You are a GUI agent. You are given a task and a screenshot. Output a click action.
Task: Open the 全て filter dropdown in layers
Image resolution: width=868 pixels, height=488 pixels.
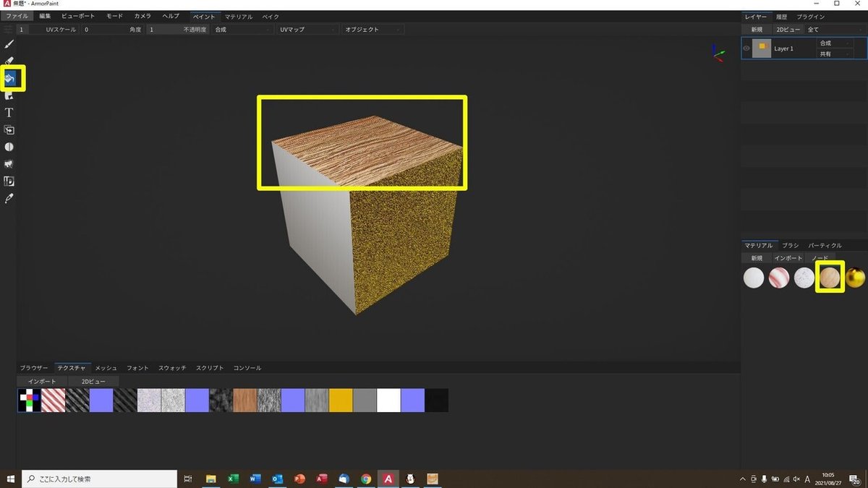pos(836,30)
